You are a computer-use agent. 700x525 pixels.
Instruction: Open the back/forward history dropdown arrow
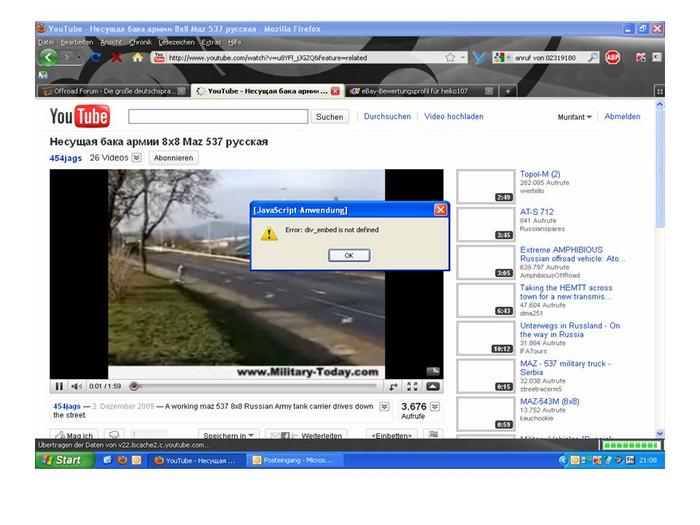tap(79, 58)
